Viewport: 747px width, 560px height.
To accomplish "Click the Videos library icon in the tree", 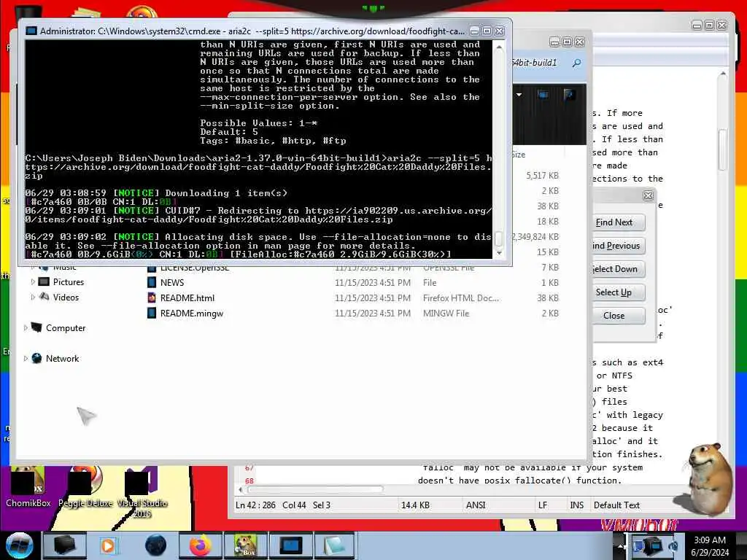I will pos(44,297).
